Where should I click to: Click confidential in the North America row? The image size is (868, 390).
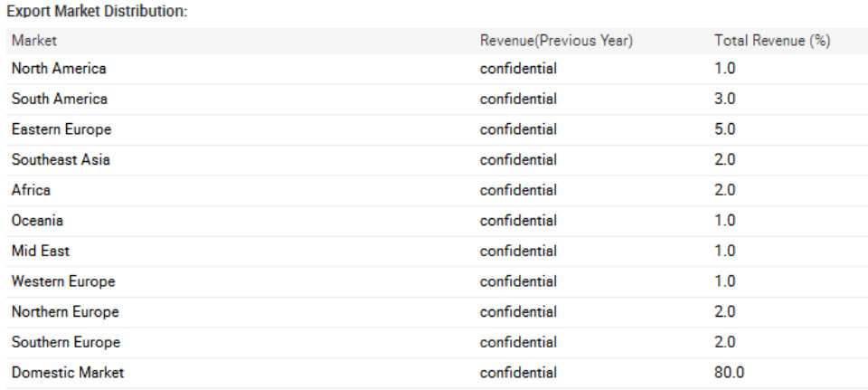(518, 70)
